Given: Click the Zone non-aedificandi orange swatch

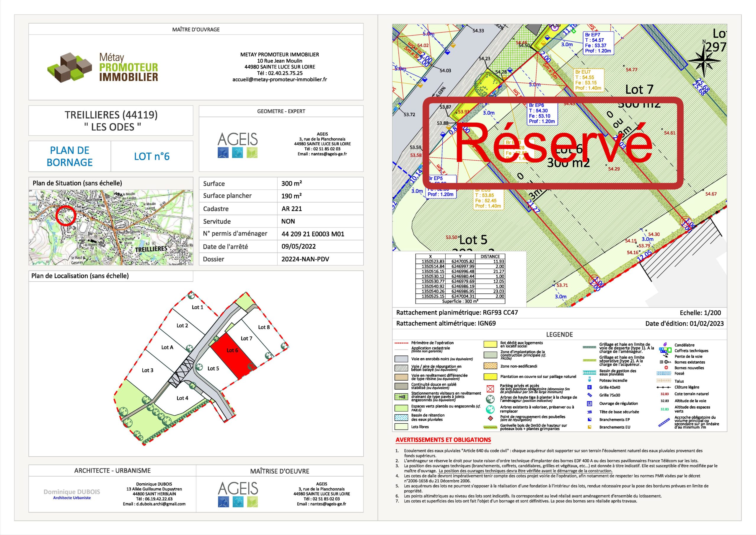Looking at the screenshot, I should [x=490, y=366].
